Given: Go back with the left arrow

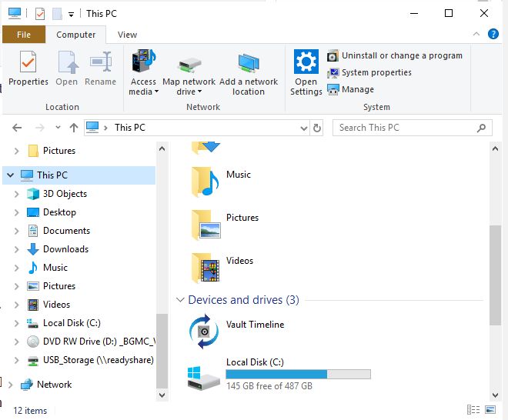Looking at the screenshot, I should click(17, 128).
